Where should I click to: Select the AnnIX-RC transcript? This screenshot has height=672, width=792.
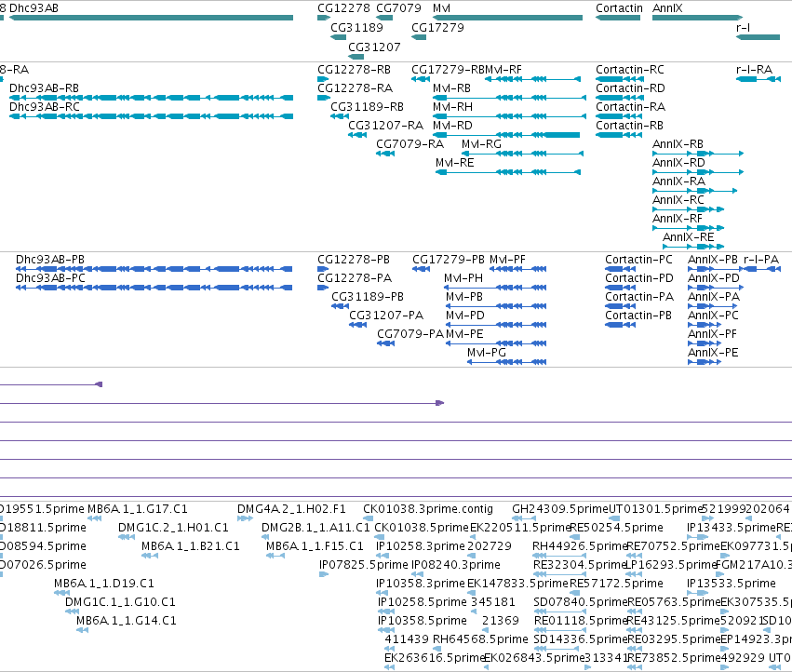pos(689,209)
